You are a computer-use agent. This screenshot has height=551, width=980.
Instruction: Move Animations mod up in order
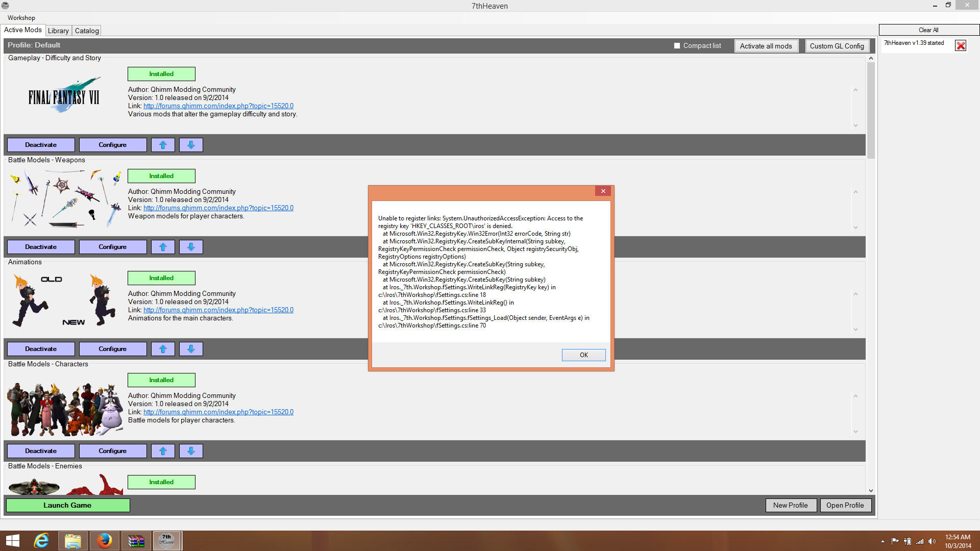coord(163,349)
